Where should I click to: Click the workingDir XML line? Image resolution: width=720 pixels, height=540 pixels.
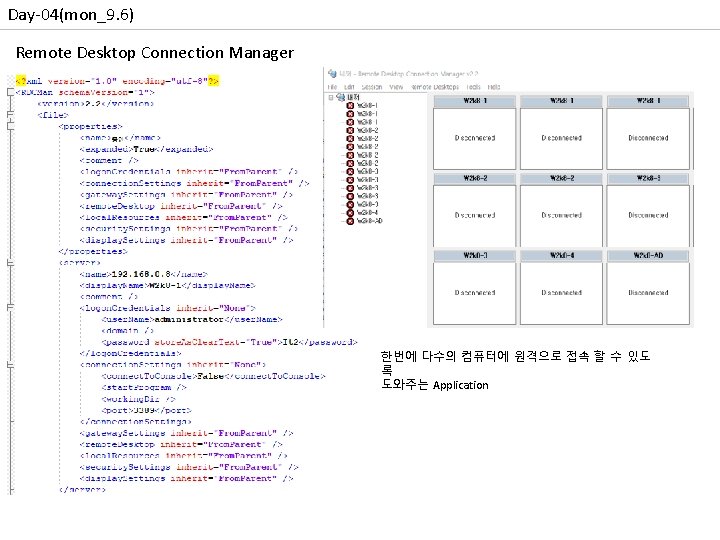coord(138,399)
